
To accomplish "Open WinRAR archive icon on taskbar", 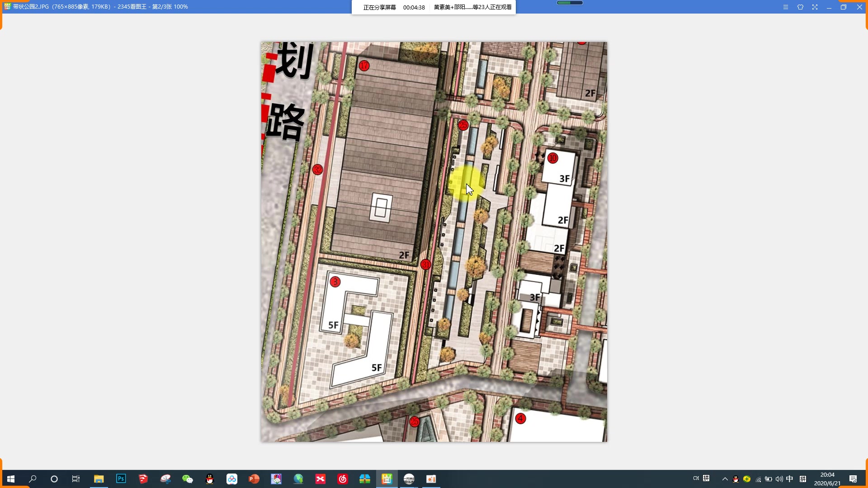I will [365, 479].
